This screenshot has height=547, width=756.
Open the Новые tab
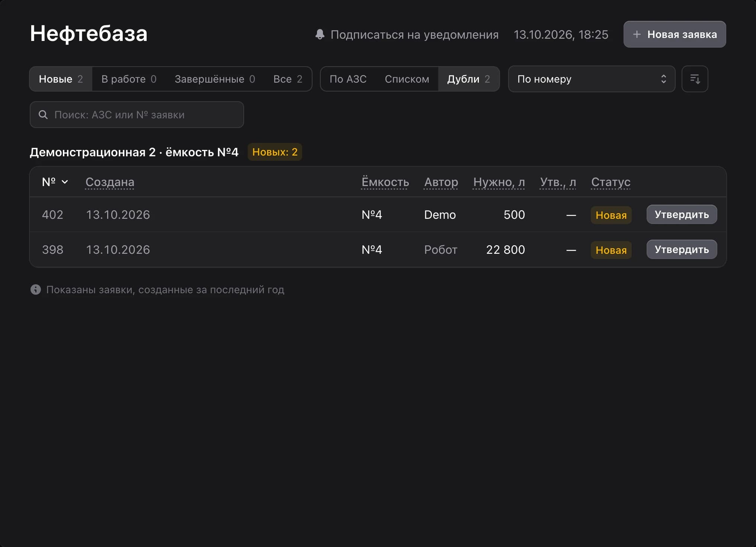(x=61, y=79)
